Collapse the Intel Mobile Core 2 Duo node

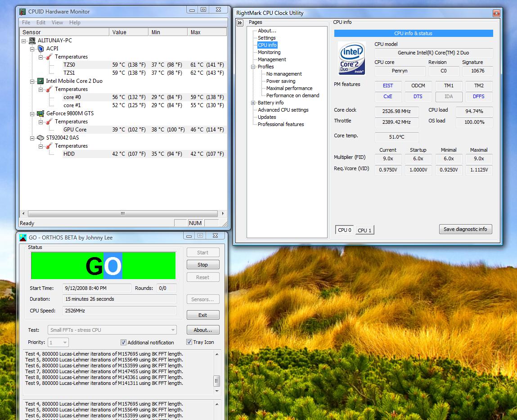click(32, 81)
